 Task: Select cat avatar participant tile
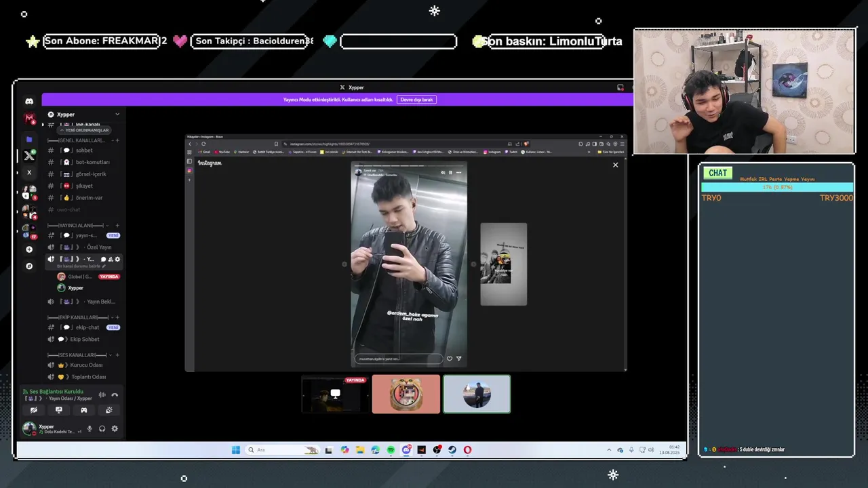click(x=406, y=394)
